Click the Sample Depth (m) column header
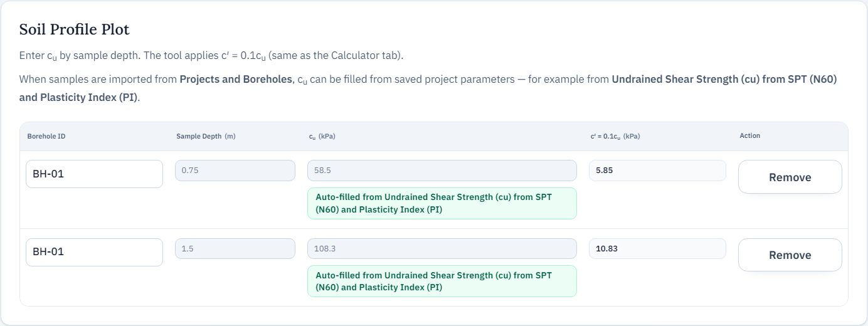Image resolution: width=868 pixels, height=326 pixels. pyautogui.click(x=206, y=136)
